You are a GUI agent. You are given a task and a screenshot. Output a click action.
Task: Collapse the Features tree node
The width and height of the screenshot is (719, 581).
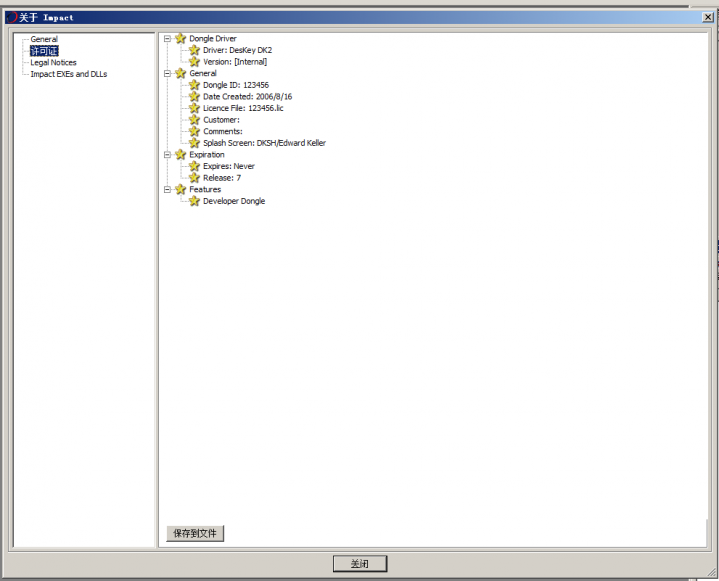click(167, 189)
